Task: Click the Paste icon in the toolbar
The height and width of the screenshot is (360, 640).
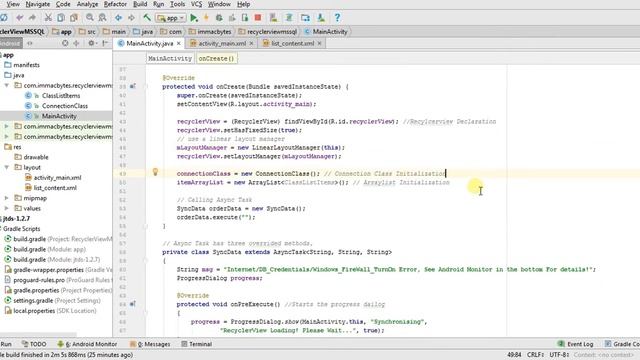Action: pos(74,18)
